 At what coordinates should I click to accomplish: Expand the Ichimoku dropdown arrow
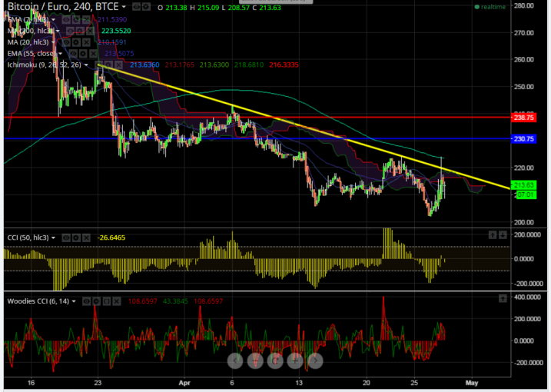click(86, 65)
